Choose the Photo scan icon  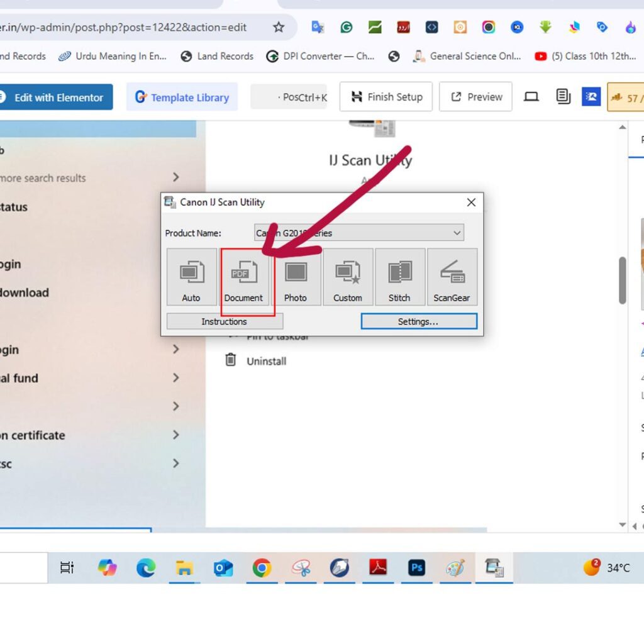click(296, 277)
